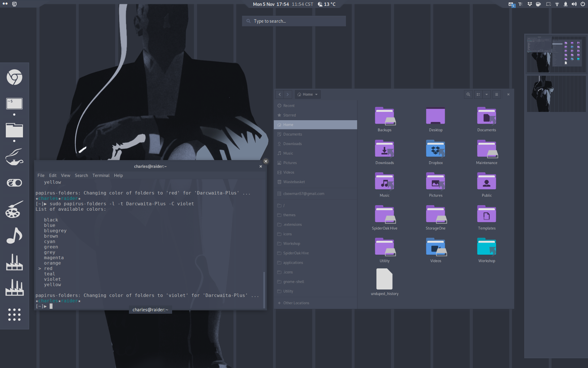Image resolution: width=588 pixels, height=368 pixels.
Task: Open the file manager dock icon
Action: (x=14, y=130)
